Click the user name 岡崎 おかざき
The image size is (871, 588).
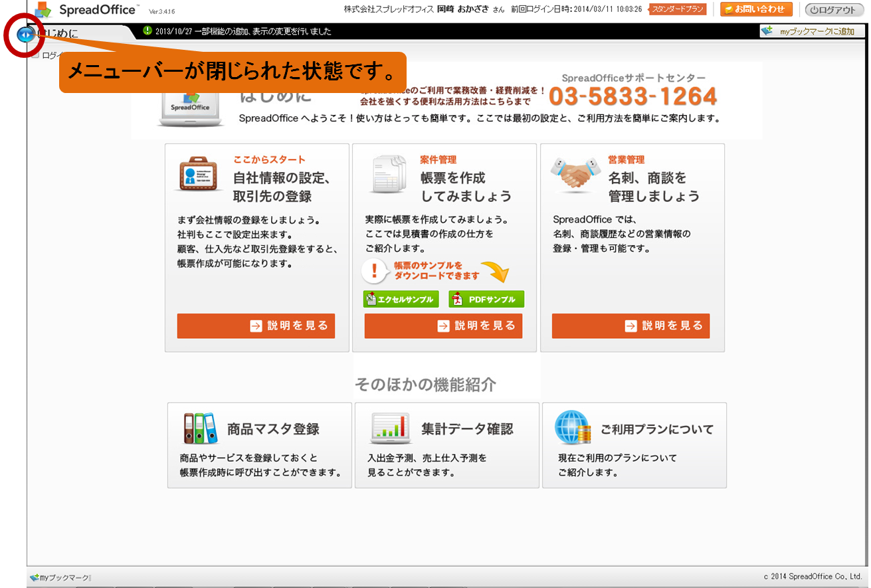(x=463, y=10)
